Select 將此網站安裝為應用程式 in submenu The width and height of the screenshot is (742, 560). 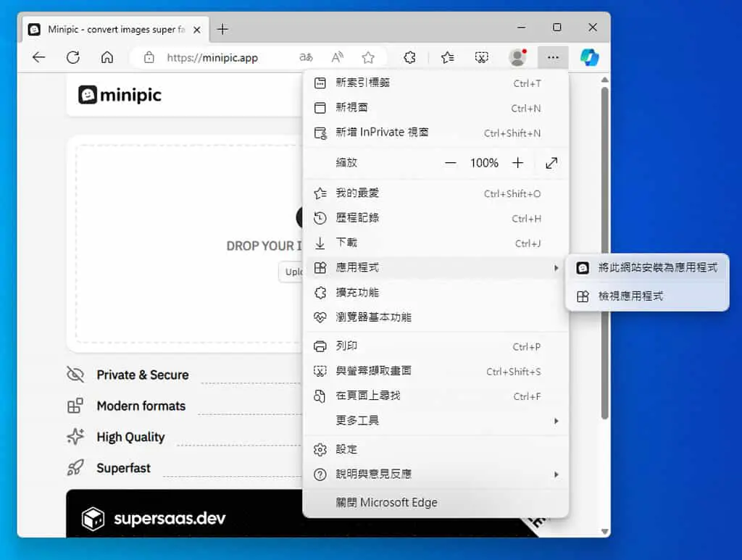647,268
